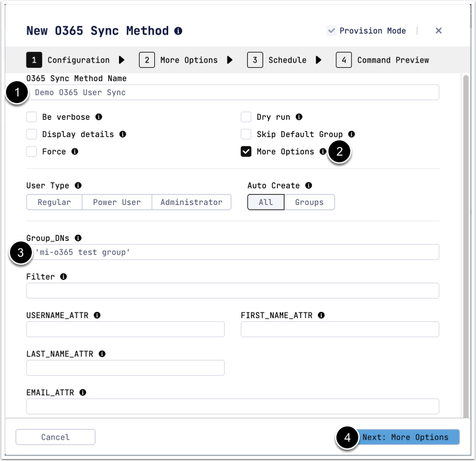476x461 pixels.
Task: Click info icon beside Group_DNs
Action: (78, 238)
